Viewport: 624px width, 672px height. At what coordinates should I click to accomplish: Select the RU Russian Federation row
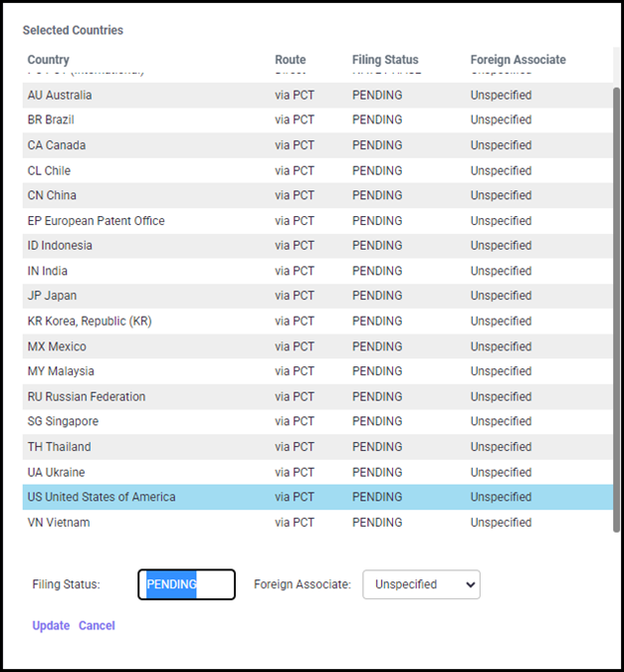87,396
